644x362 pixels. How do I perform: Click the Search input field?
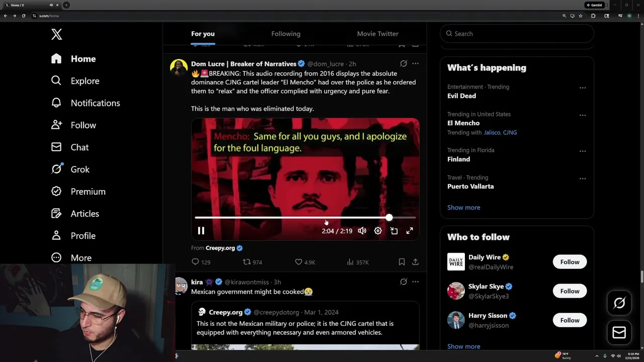pos(517,34)
